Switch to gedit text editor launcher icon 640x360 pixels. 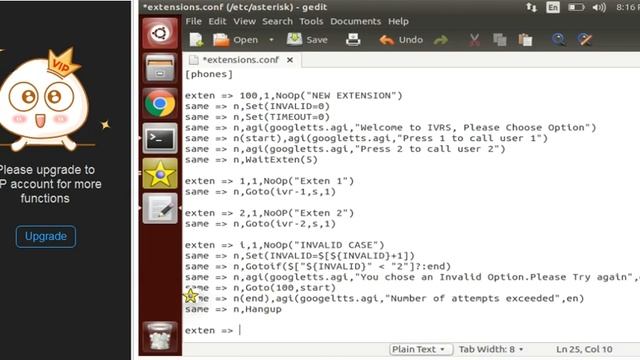click(160, 209)
